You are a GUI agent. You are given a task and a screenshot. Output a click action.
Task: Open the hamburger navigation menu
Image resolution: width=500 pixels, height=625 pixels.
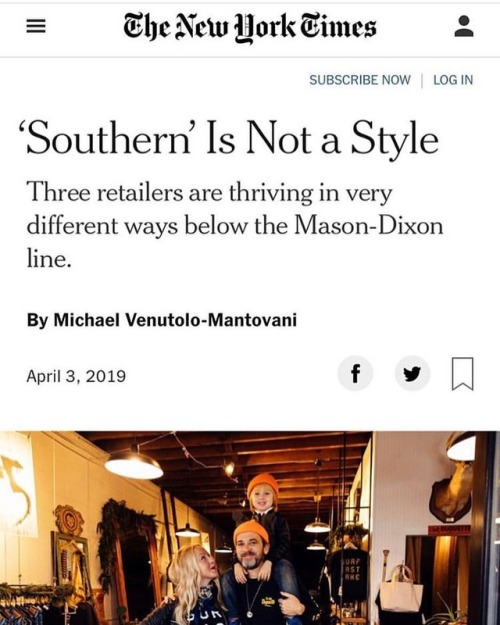click(x=36, y=27)
